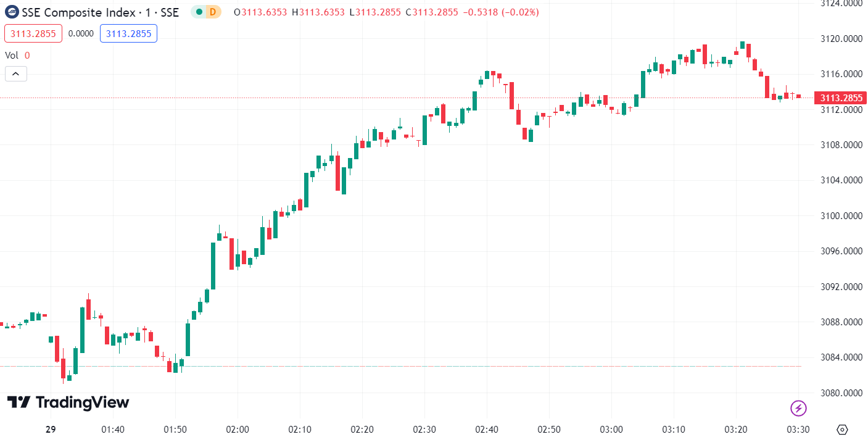Click the date label 29 on time axis

pos(51,430)
